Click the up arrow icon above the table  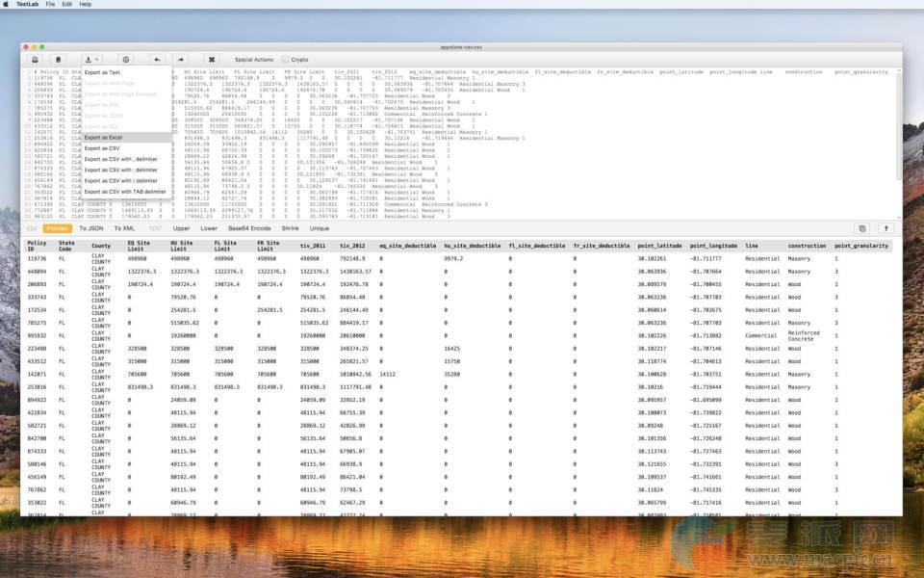(x=885, y=228)
